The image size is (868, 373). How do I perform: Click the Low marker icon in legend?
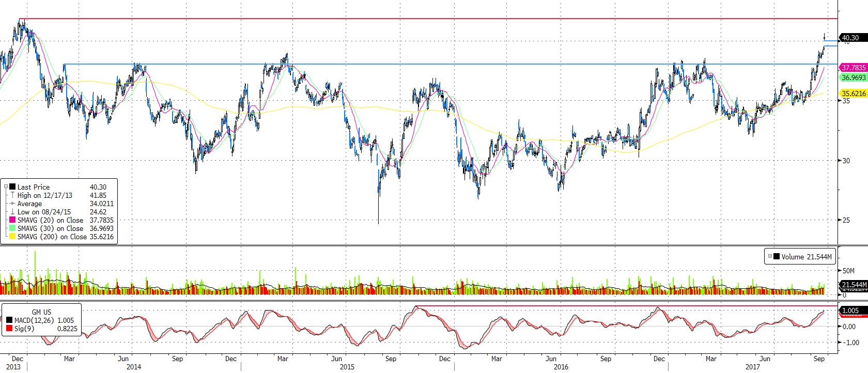pyautogui.click(x=12, y=212)
